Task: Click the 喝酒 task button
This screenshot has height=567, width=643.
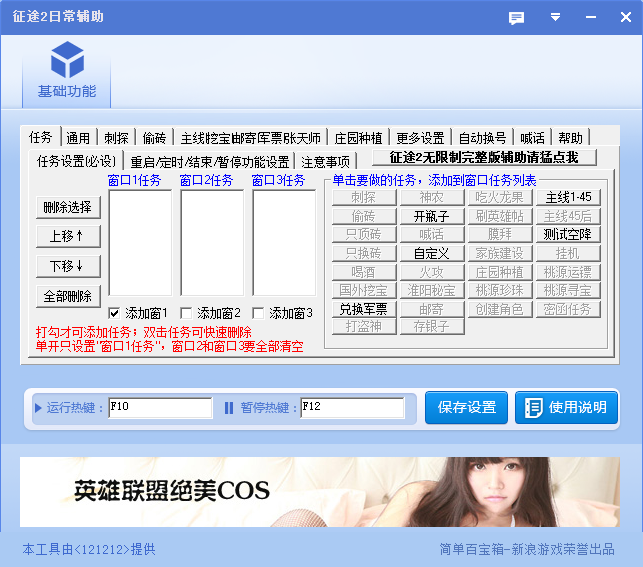Action: point(364,272)
